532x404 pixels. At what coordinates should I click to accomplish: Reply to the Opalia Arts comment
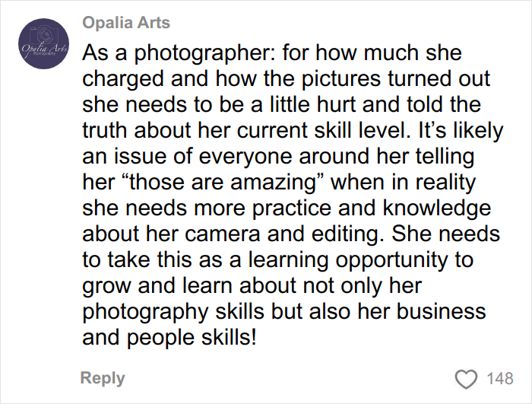(103, 378)
